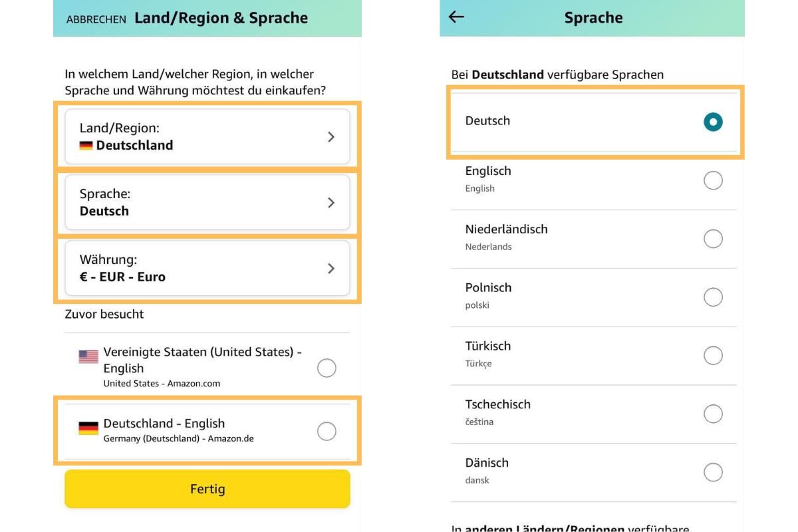Open the Land/Region selector
The width and height of the screenshot is (798, 532).
tap(207, 136)
